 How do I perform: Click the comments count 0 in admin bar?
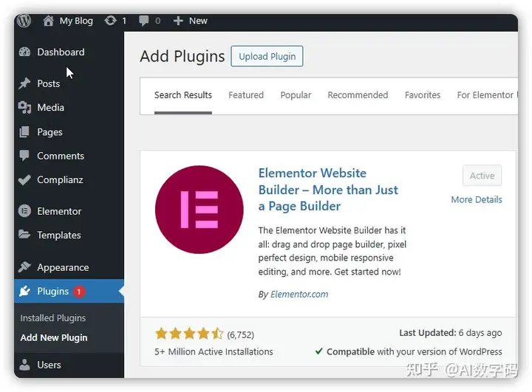click(158, 21)
